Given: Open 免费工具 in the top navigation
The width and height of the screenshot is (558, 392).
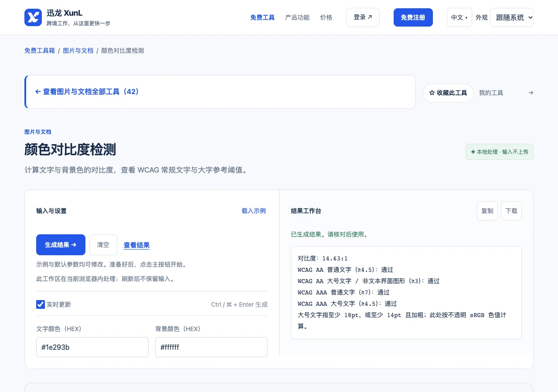Looking at the screenshot, I should (x=262, y=17).
